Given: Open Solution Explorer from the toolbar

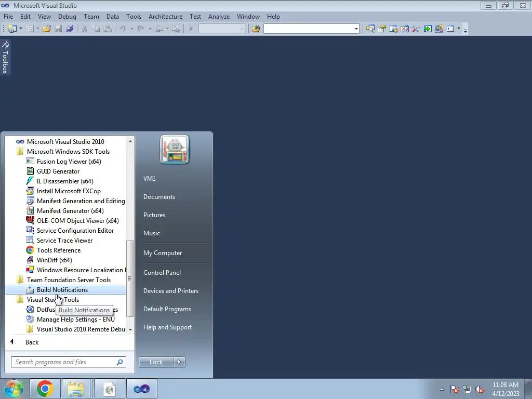Looking at the screenshot, I should (x=370, y=29).
